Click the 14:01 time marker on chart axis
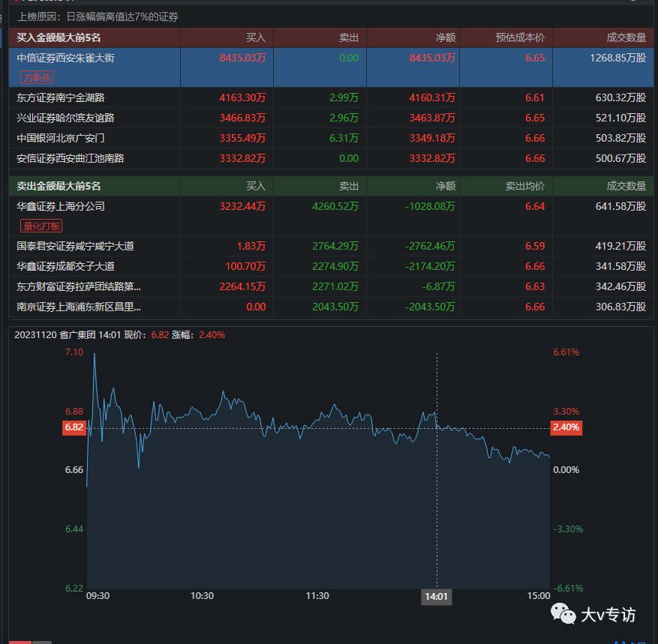Image resolution: width=658 pixels, height=644 pixels. pos(437,597)
